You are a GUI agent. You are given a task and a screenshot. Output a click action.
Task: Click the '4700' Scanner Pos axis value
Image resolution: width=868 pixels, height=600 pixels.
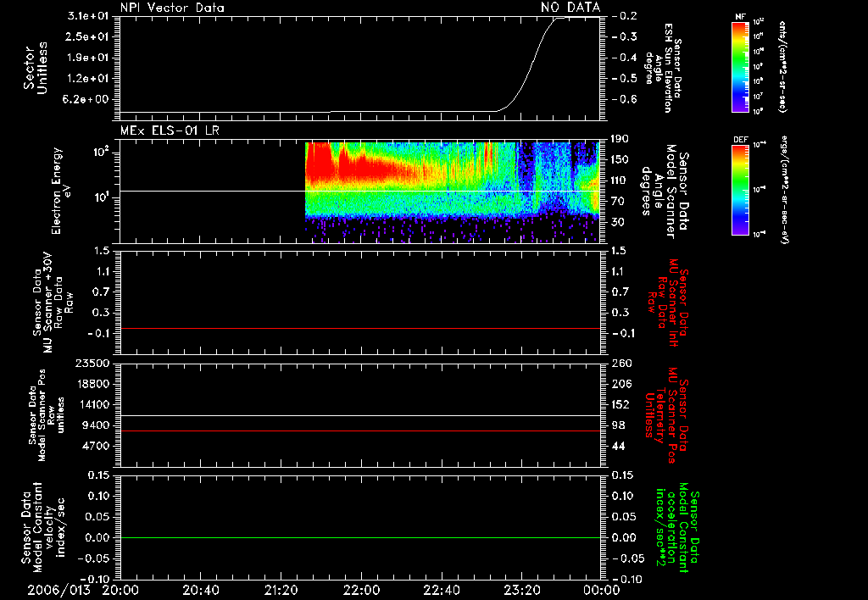point(97,446)
